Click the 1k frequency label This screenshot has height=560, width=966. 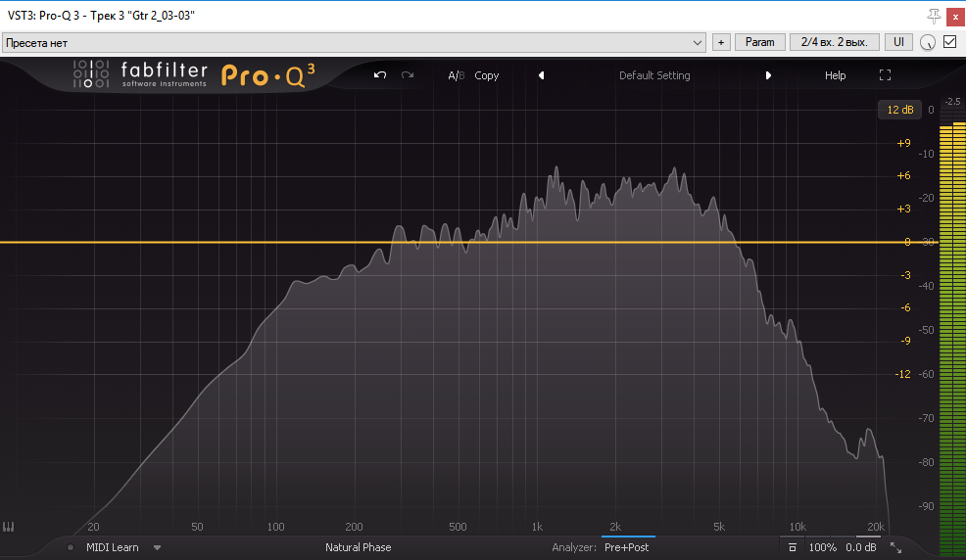pos(537,527)
